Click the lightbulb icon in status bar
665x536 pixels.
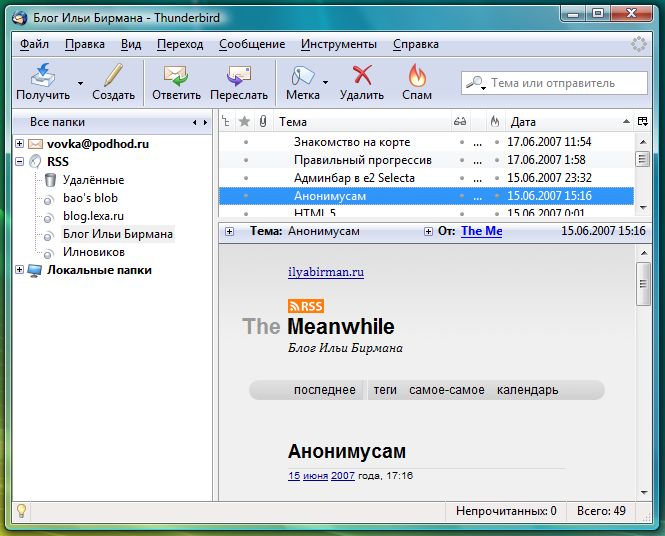click(x=21, y=510)
